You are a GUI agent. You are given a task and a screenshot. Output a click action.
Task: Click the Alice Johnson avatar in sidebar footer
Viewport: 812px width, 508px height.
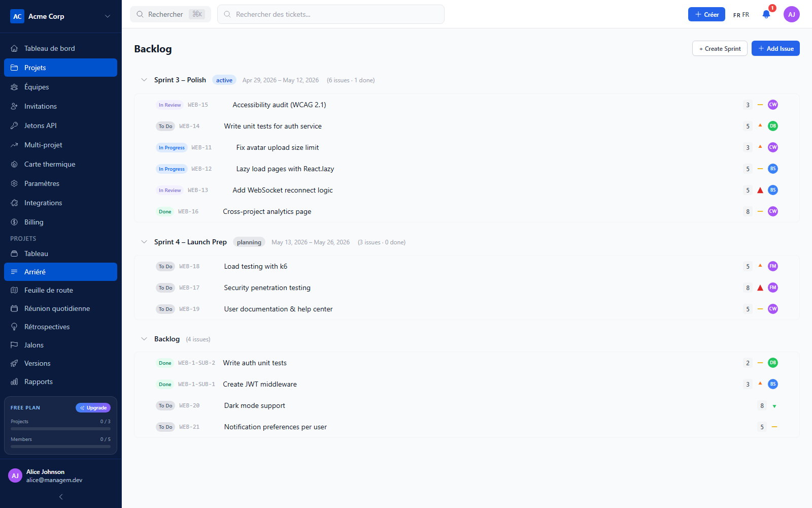coord(15,475)
